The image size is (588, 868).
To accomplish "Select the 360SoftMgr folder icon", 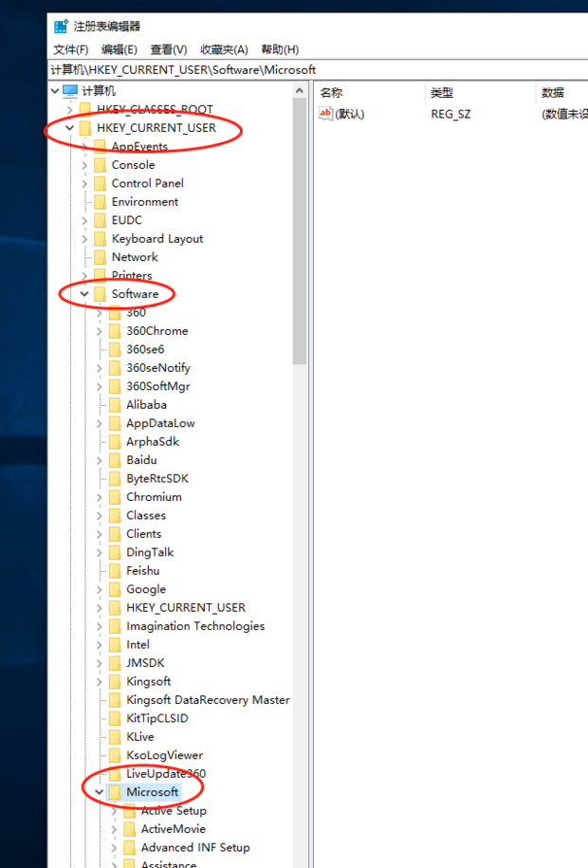I will 115,386.
